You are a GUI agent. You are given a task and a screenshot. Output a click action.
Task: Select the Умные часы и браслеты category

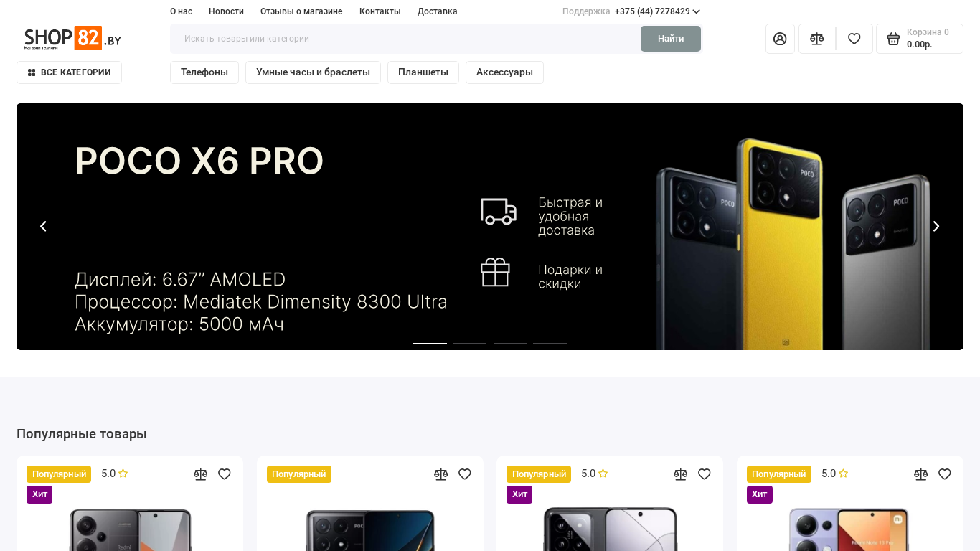click(313, 72)
